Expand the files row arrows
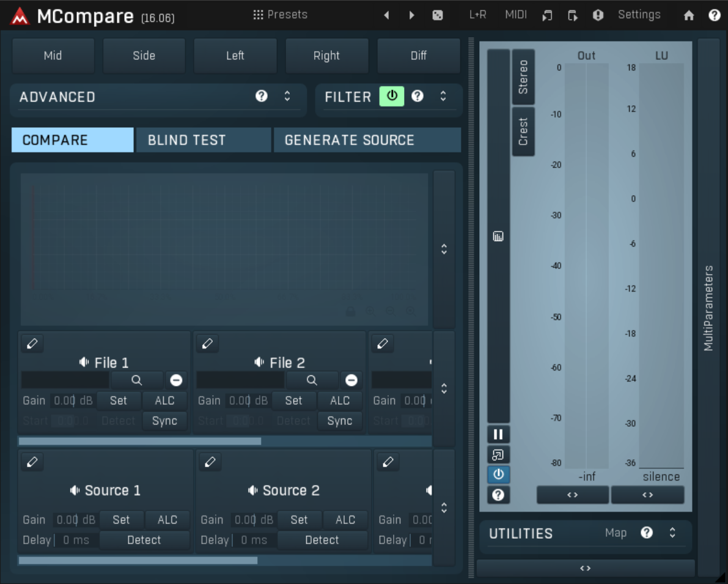This screenshot has height=584, width=728. click(x=444, y=388)
